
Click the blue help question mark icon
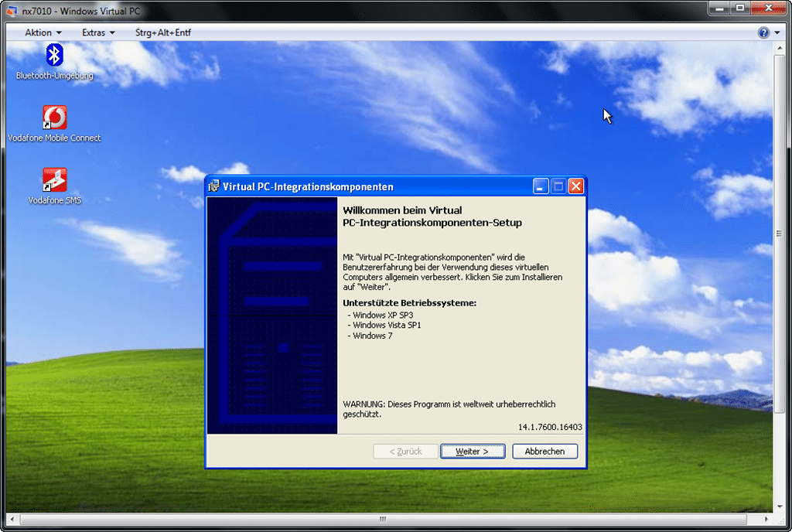[x=763, y=32]
